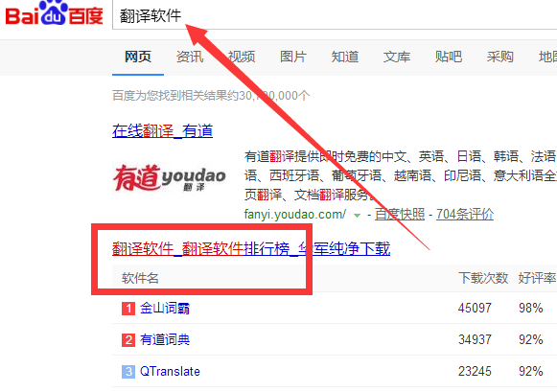Open the 视频 tab
Screen dimensions: 557x392
[242, 57]
